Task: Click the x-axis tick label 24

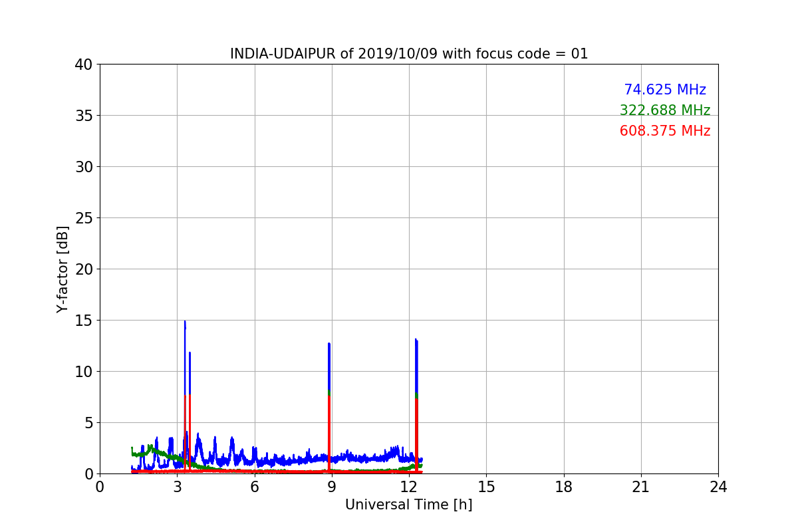Action: 718,487
